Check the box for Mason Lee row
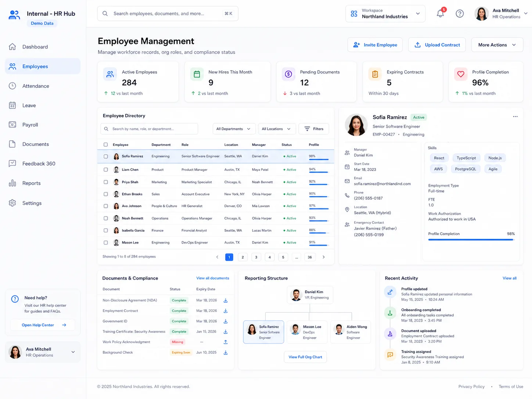 pyautogui.click(x=106, y=243)
